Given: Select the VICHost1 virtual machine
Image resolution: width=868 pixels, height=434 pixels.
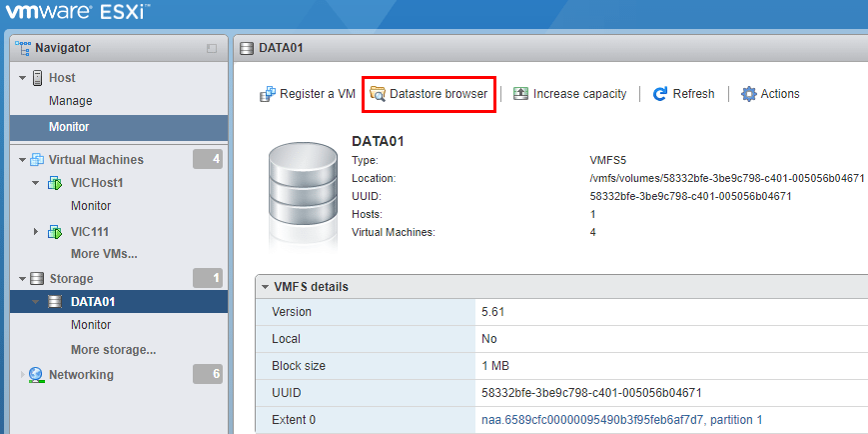Looking at the screenshot, I should click(x=97, y=183).
